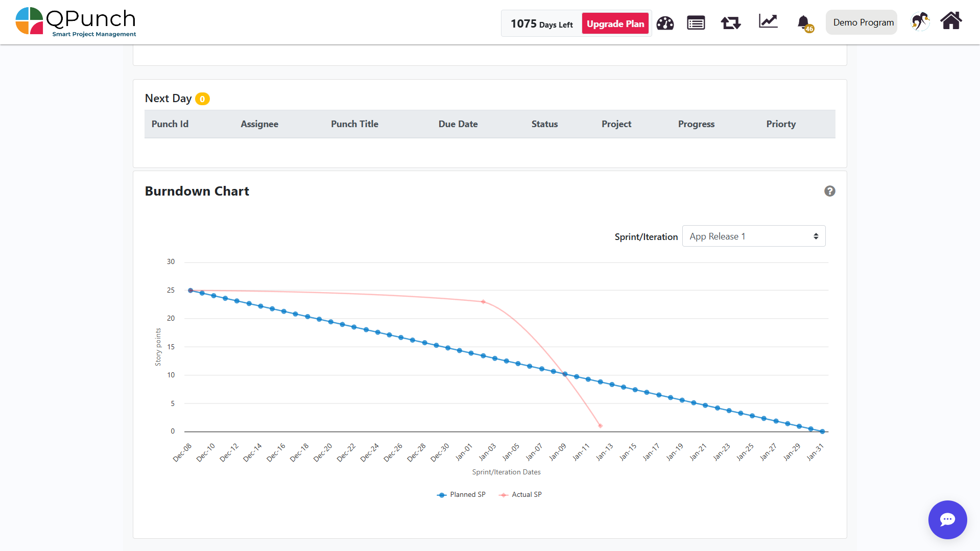Open the list view icon in header
The width and height of the screenshot is (980, 551).
click(x=696, y=23)
